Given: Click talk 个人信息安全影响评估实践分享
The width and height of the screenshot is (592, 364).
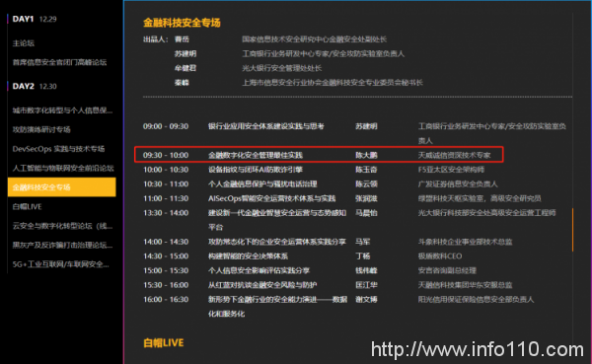Looking at the screenshot, I should (259, 270).
